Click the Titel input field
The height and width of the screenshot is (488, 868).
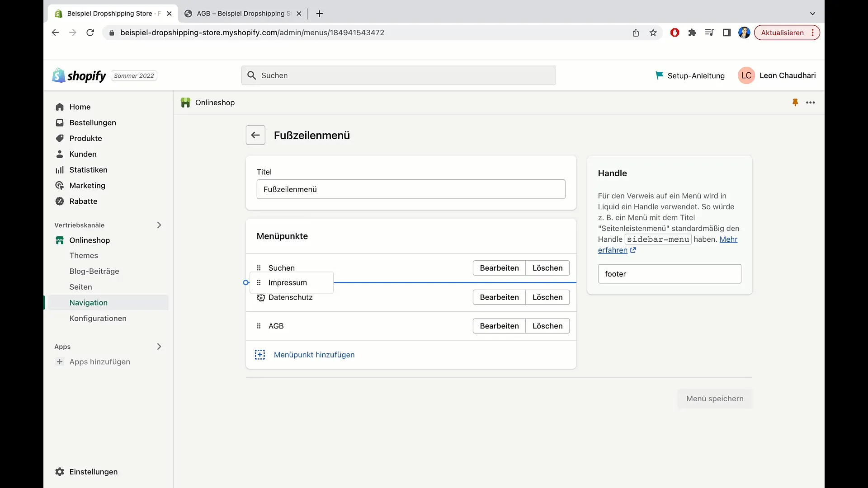pyautogui.click(x=411, y=189)
